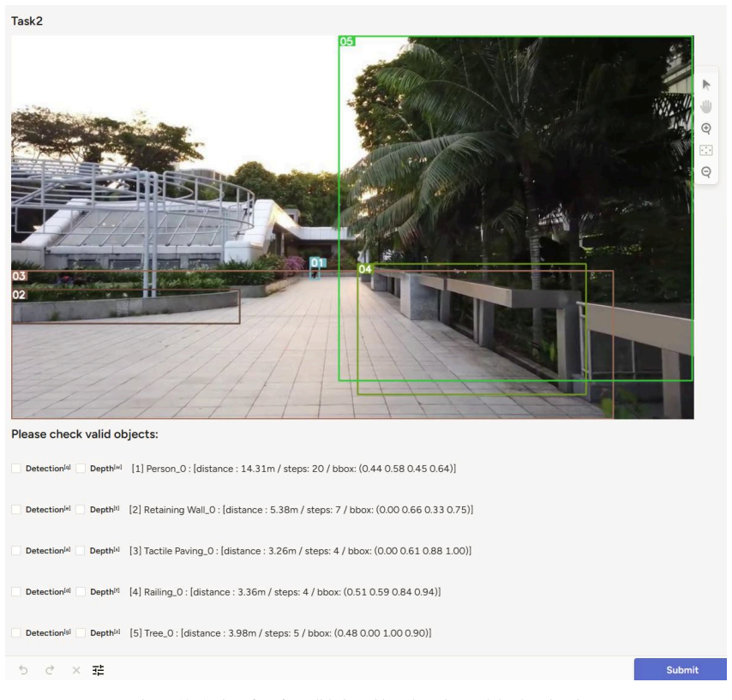The width and height of the screenshot is (732, 700).
Task: Click the Retaining Wall_0 description text
Action: coord(301,510)
